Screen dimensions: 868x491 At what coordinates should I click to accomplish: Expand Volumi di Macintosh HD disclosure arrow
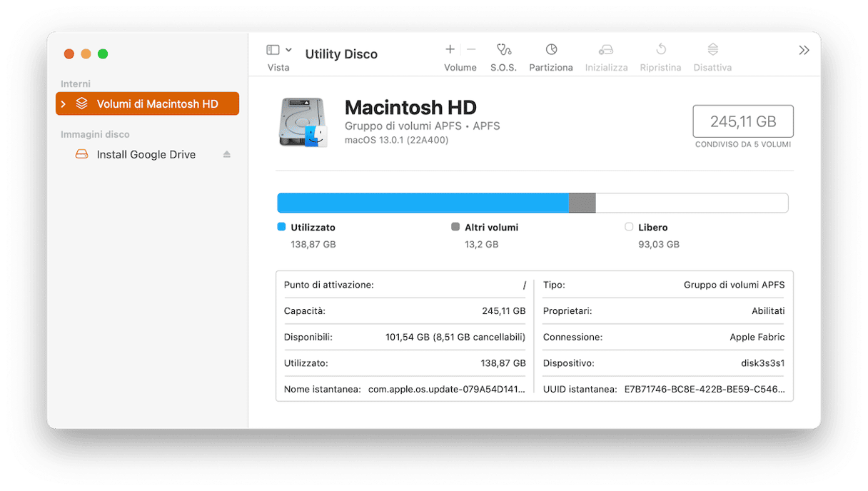click(x=64, y=104)
